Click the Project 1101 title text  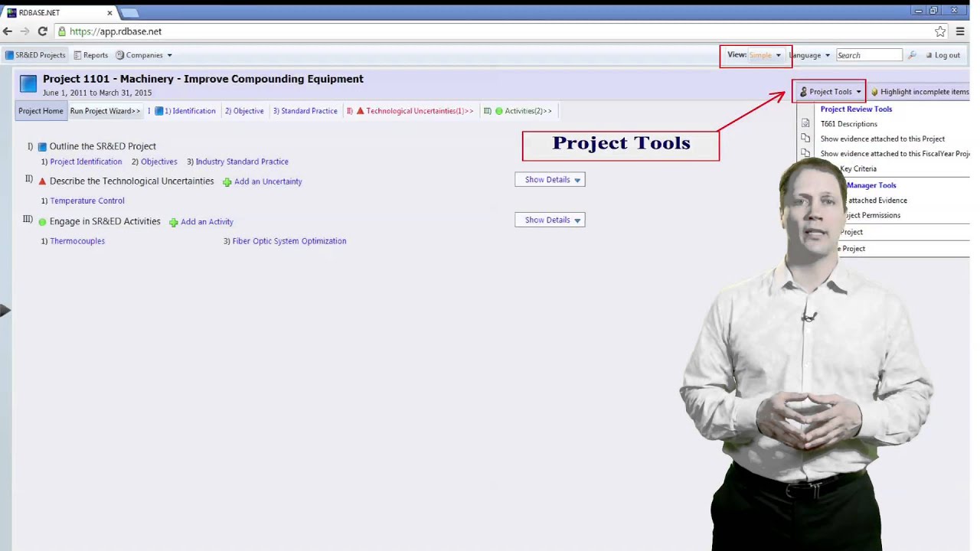(203, 79)
